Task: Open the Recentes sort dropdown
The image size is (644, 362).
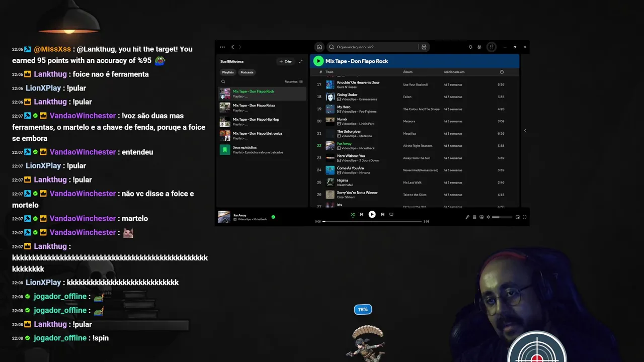Action: pyautogui.click(x=294, y=81)
